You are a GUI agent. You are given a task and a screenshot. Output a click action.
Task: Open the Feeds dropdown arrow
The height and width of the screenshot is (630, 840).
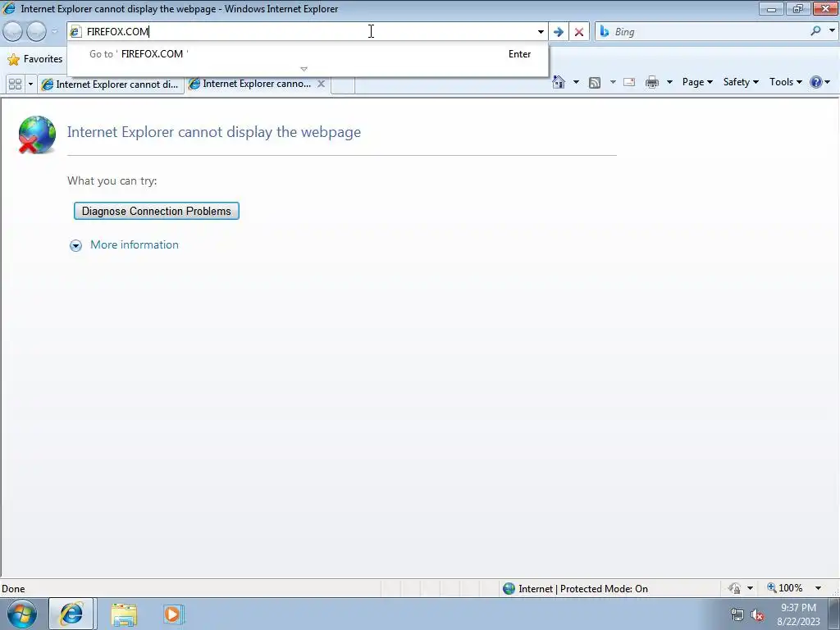[x=612, y=82]
